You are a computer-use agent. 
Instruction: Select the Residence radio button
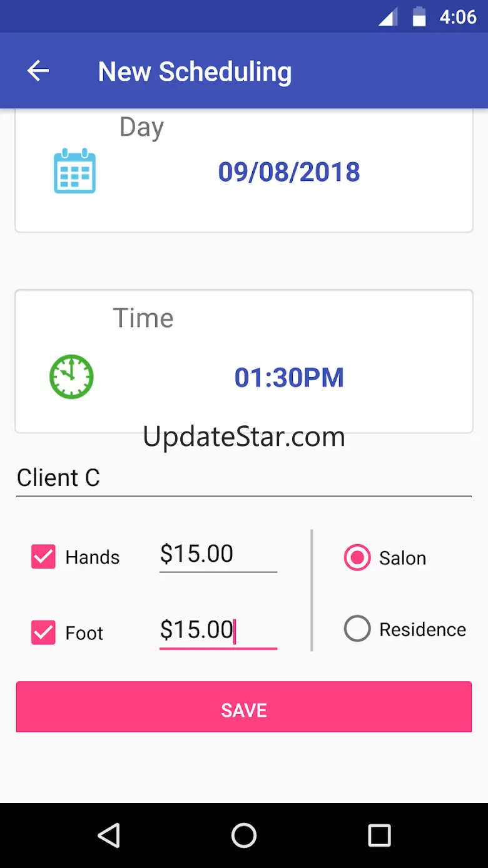point(357,629)
